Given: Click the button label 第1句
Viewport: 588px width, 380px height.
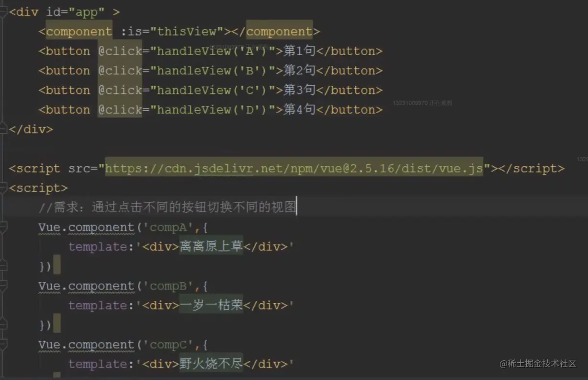Looking at the screenshot, I should pos(299,51).
